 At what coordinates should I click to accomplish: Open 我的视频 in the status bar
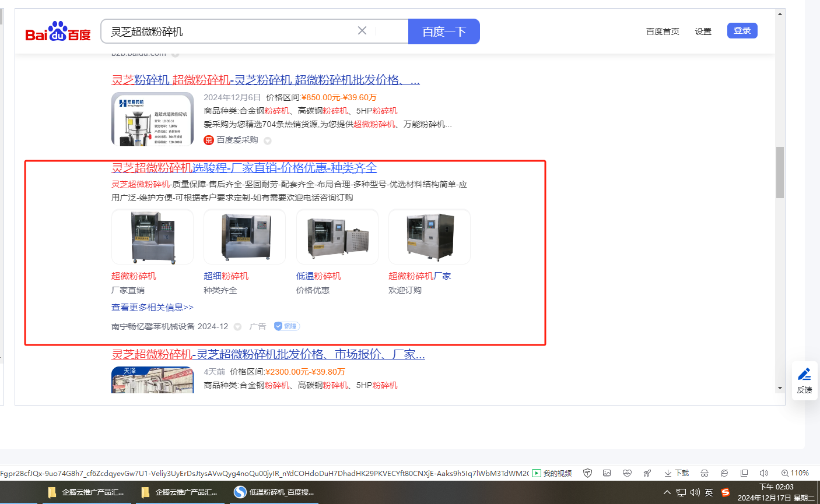552,473
